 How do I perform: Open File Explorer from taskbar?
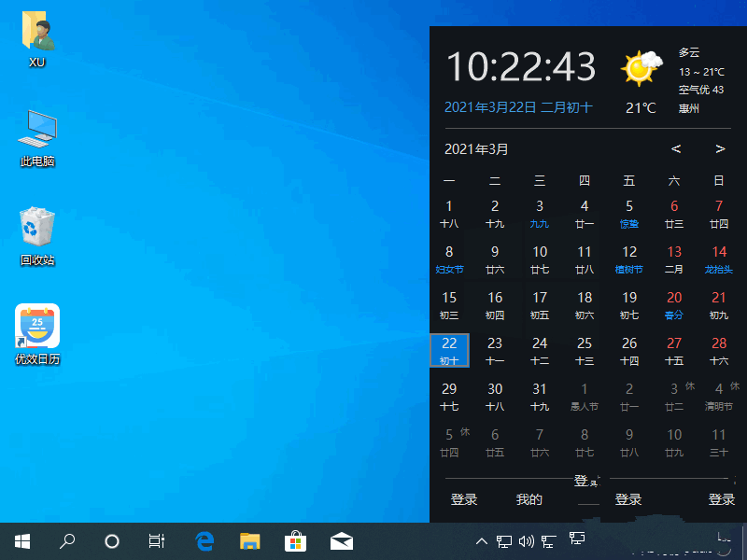click(x=249, y=541)
